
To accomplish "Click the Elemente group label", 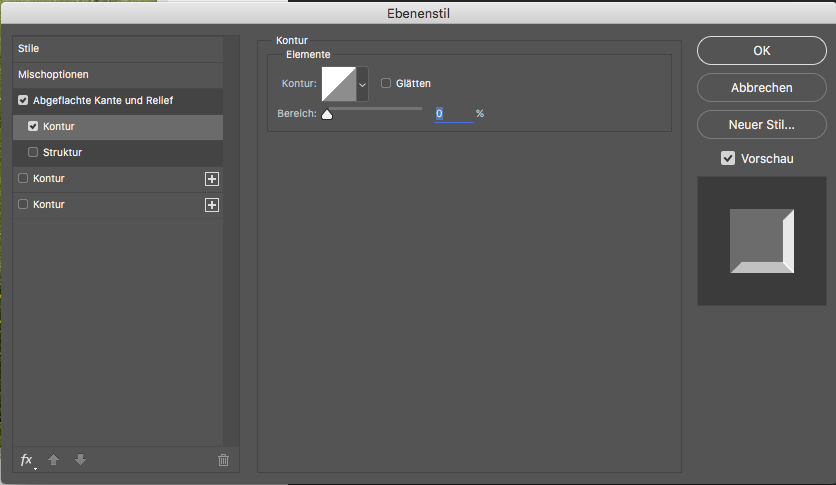I will (x=308, y=54).
